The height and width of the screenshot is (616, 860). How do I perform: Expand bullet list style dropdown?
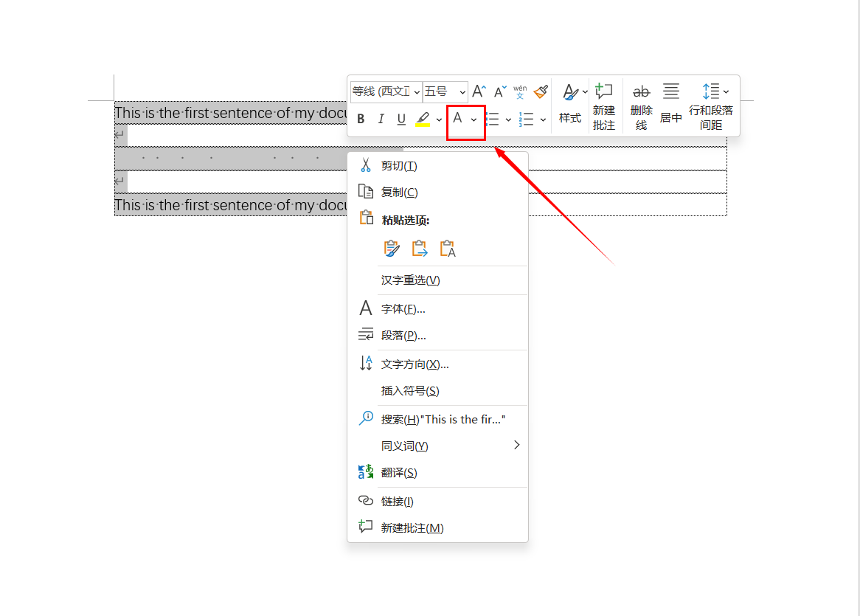508,120
